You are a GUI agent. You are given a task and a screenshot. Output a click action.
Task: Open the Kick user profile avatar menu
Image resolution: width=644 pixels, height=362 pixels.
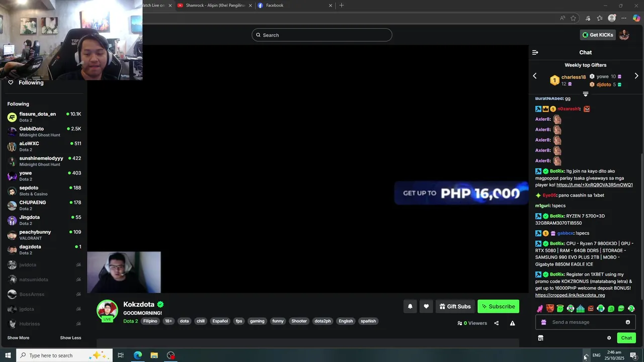point(624,35)
